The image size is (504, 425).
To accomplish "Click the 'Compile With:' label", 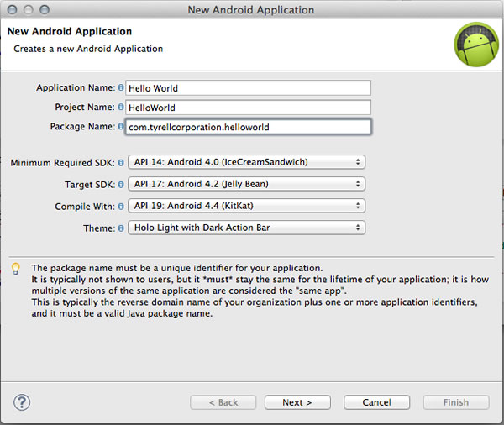I will click(x=85, y=207).
